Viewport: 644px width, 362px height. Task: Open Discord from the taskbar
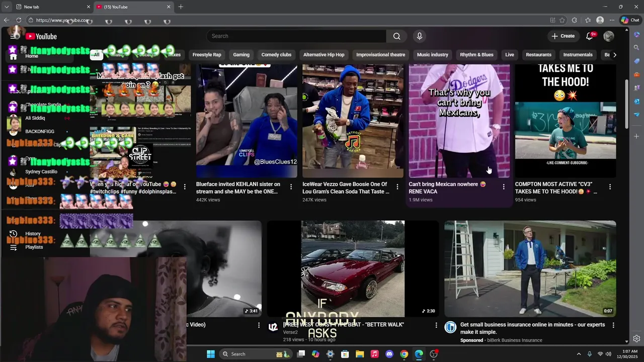tap(389, 354)
